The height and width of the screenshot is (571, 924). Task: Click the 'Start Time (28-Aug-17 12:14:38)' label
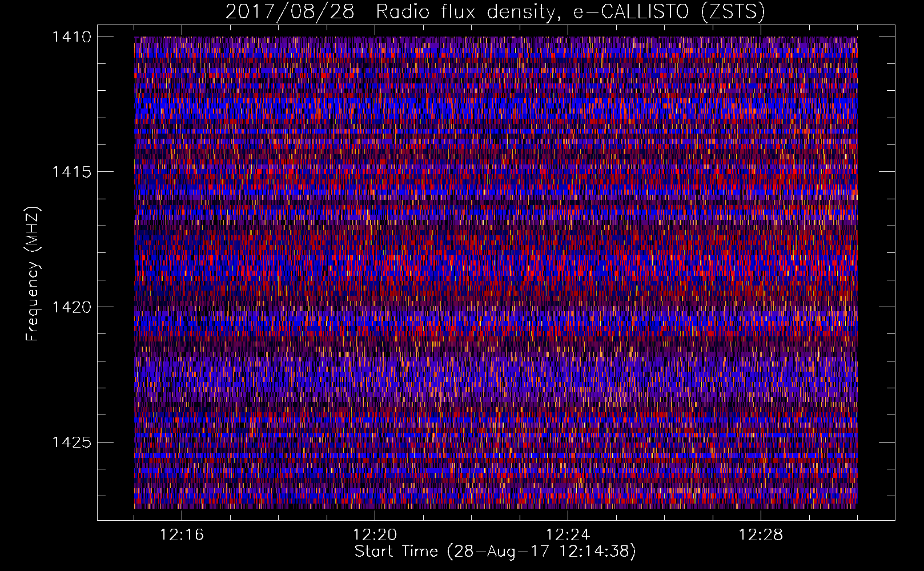[x=495, y=552]
